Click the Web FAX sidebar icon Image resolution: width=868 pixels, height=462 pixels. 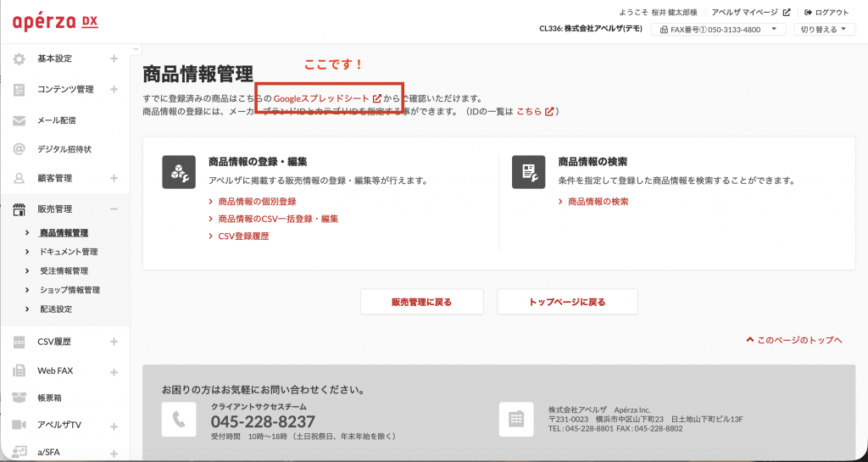(x=19, y=371)
